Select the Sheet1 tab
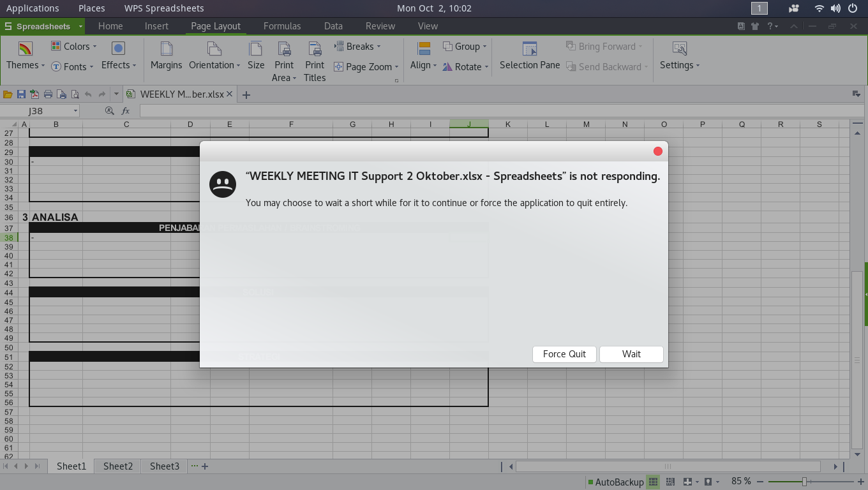This screenshot has width=868, height=490. click(71, 466)
